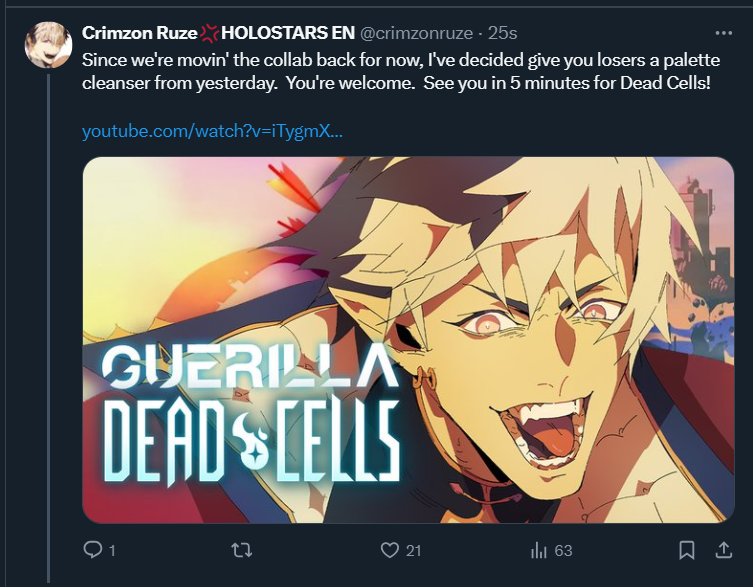Click the @crimzonruze handle
Image resolution: width=753 pixels, height=587 pixels.
click(416, 33)
